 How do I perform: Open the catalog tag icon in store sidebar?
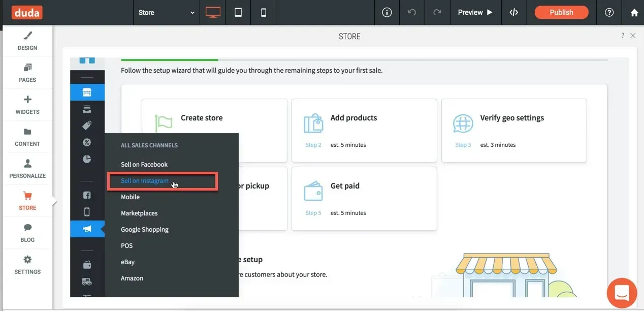[87, 126]
